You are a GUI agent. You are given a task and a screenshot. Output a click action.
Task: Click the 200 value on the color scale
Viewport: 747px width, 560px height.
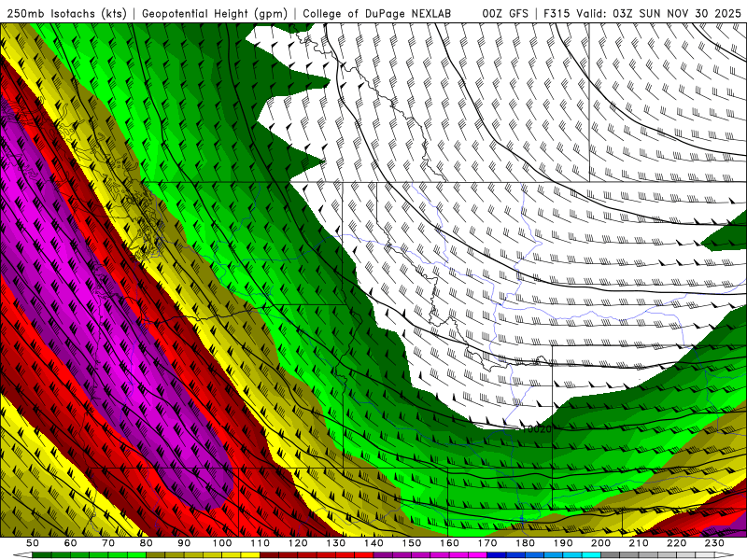600,543
